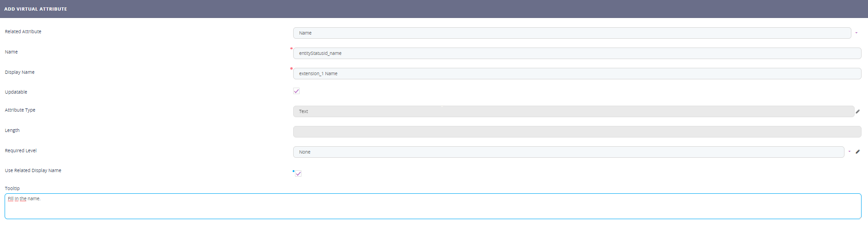The width and height of the screenshot is (868, 227).
Task: Toggle the Use Related Display Name checkbox
Action: [x=298, y=174]
